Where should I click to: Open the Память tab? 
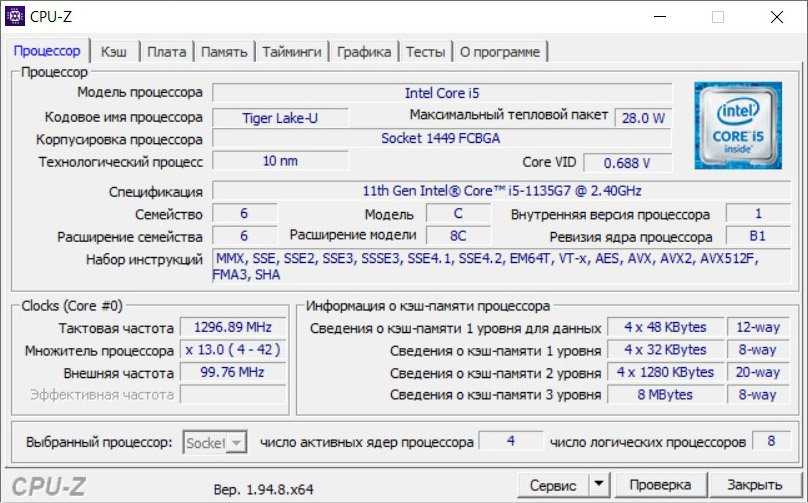point(224,52)
